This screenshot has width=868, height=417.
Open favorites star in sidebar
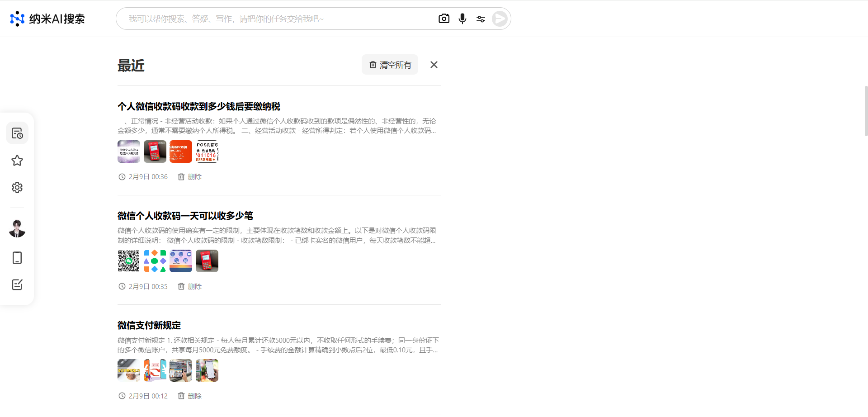click(x=17, y=161)
